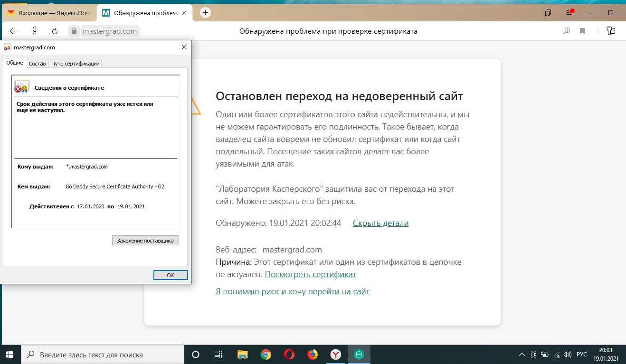Open Yandex Browser on taskbar

click(x=335, y=355)
